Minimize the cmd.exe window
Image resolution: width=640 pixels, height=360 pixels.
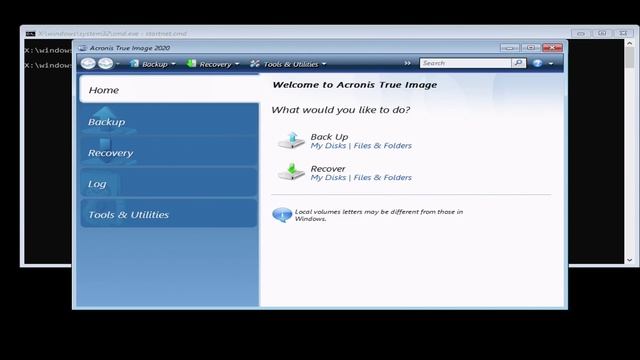[x=580, y=33]
